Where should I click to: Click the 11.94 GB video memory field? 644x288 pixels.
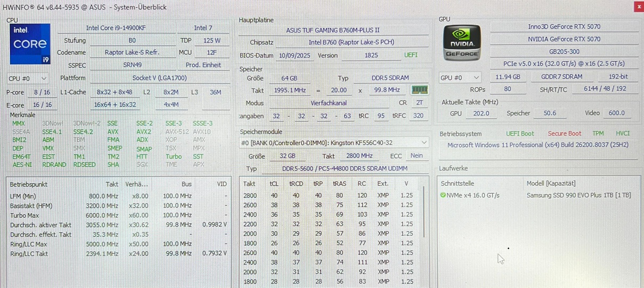pos(507,77)
